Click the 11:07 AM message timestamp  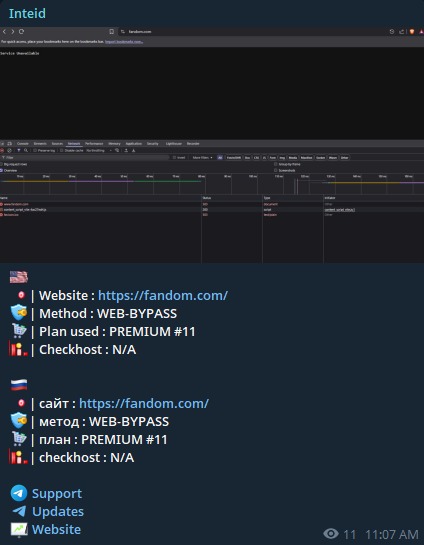392,534
